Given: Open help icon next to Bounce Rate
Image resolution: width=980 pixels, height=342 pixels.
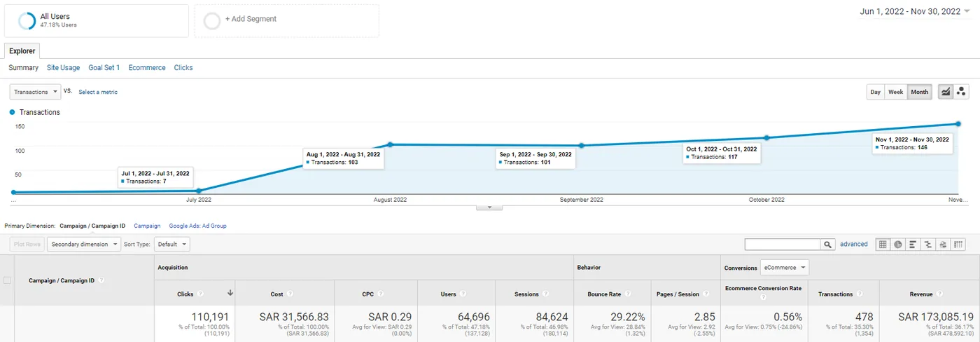Looking at the screenshot, I should pyautogui.click(x=629, y=294).
